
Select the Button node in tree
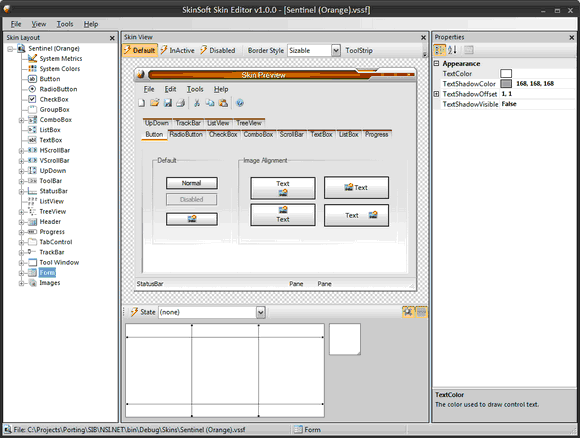50,79
